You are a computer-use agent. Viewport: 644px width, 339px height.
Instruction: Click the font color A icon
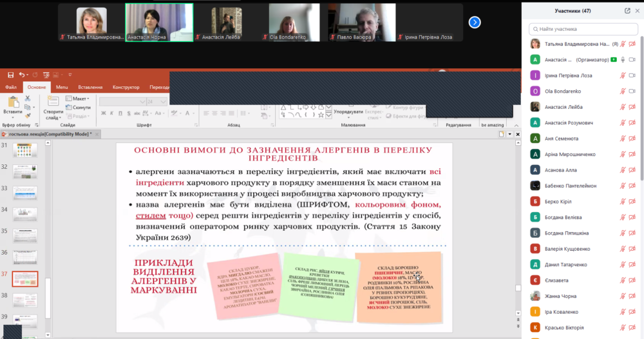(187, 113)
